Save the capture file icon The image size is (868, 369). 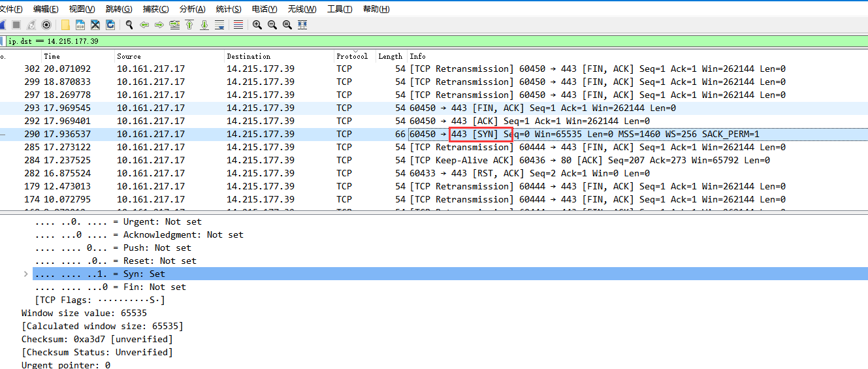[80, 25]
